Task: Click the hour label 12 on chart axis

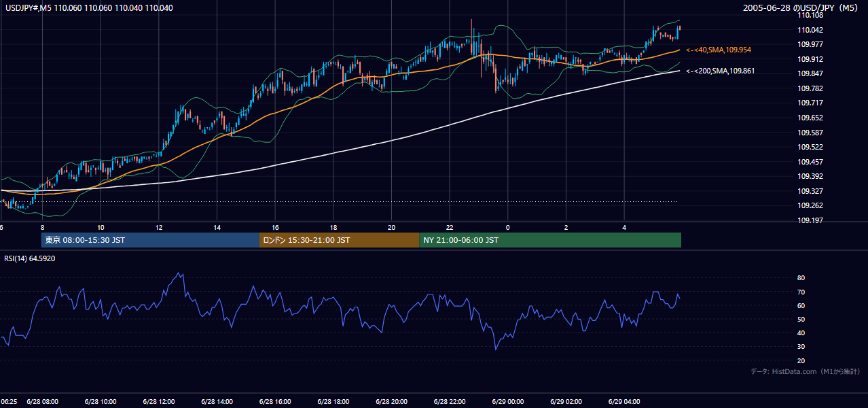Action: 158,227
